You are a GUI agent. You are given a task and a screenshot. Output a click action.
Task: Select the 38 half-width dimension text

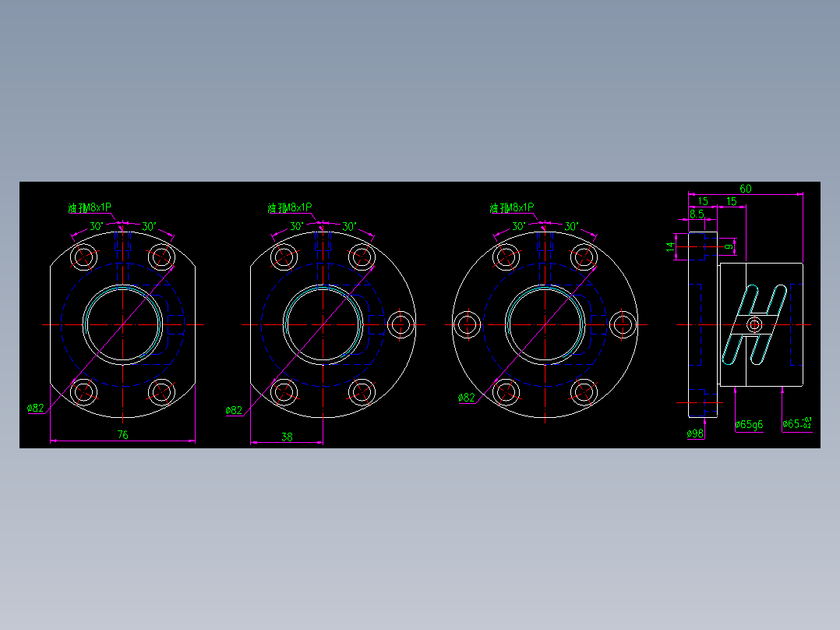click(x=287, y=437)
